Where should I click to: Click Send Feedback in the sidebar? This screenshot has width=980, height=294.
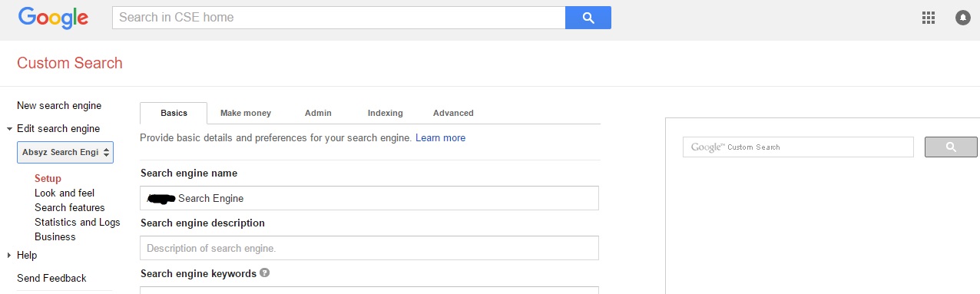coord(51,279)
